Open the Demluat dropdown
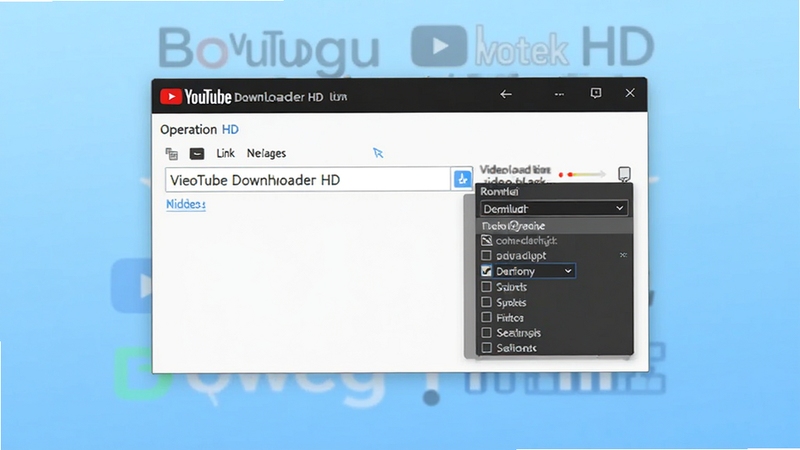This screenshot has width=800, height=450. point(554,209)
